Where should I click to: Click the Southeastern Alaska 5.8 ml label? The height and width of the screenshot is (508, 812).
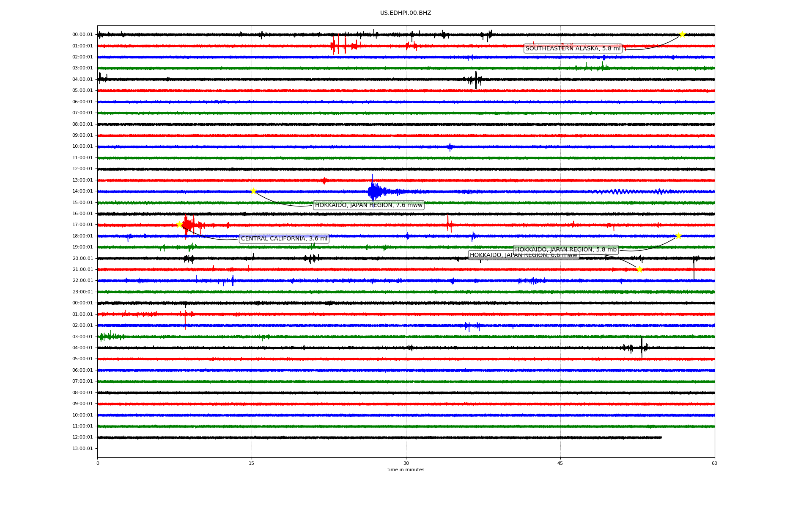point(573,49)
